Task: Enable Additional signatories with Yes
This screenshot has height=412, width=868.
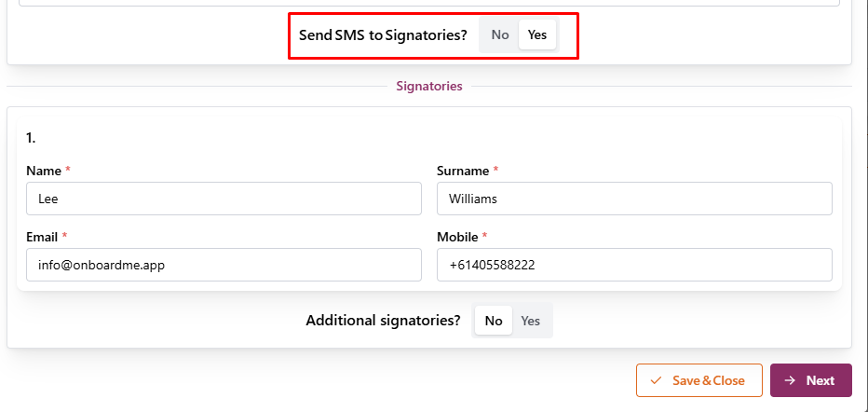Action: 531,321
